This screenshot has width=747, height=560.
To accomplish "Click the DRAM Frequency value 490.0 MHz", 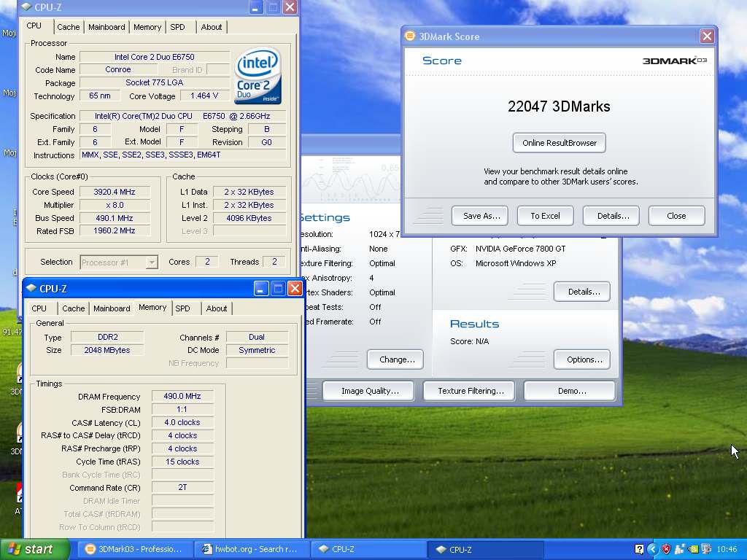I will point(182,396).
